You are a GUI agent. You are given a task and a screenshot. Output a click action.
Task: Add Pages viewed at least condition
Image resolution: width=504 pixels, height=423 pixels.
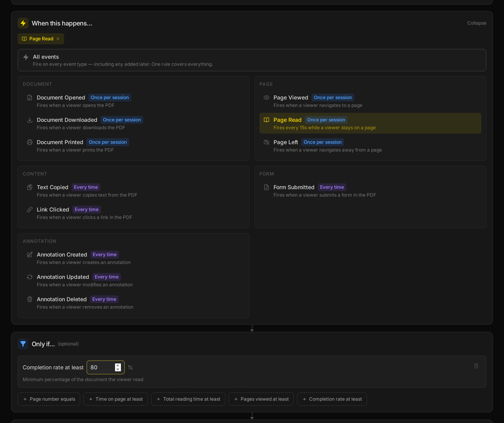pos(261,399)
